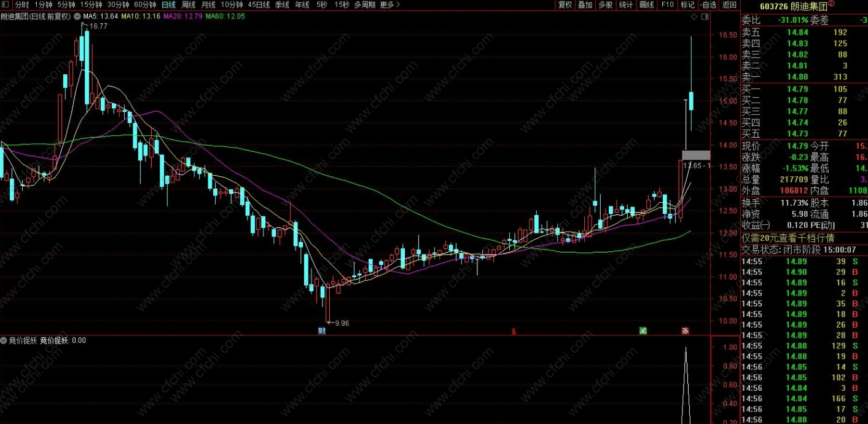Screen dimensions: 868x424
Task: Click the 委比 -31.81% value
Action: point(792,20)
